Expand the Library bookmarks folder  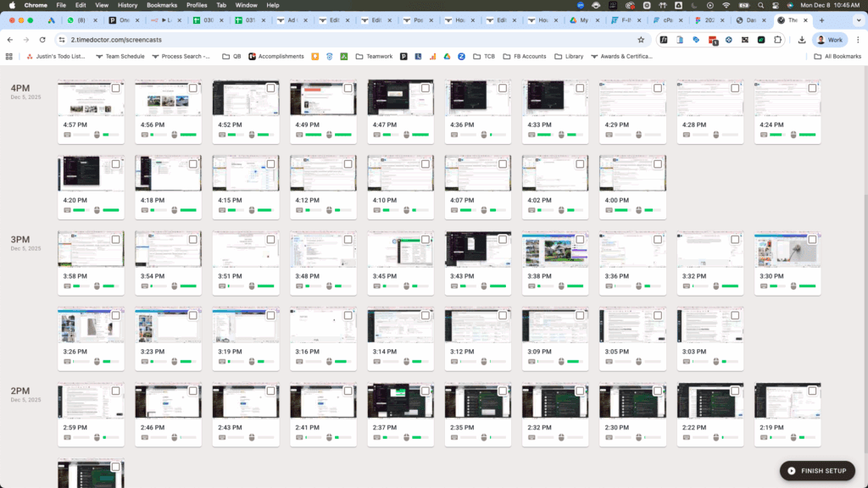pos(569,57)
